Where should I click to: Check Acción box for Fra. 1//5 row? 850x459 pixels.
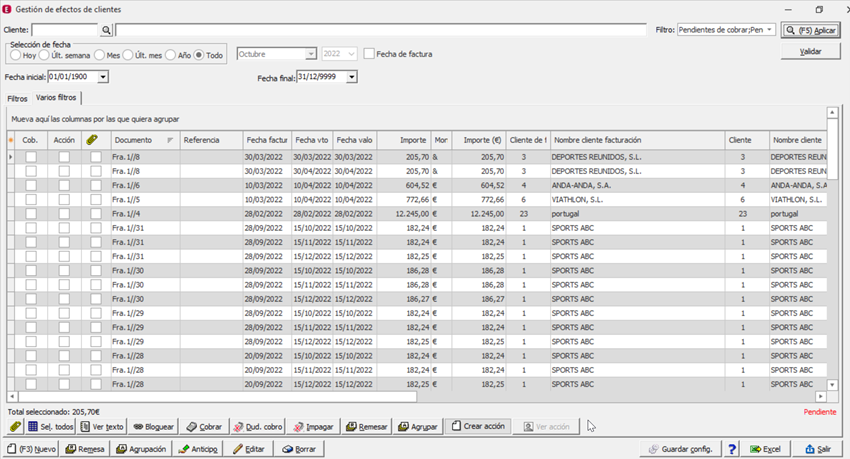click(64, 199)
